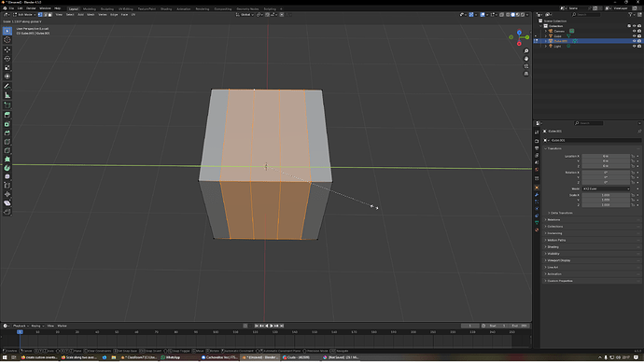Toggle viewport visibility eye for Cube
The image size is (644, 362).
(634, 36)
